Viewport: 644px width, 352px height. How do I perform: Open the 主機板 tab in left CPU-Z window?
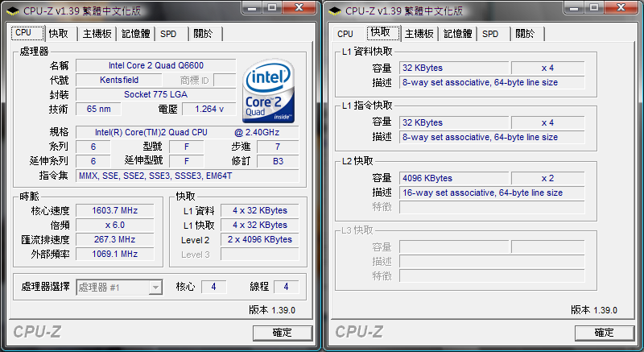(97, 34)
